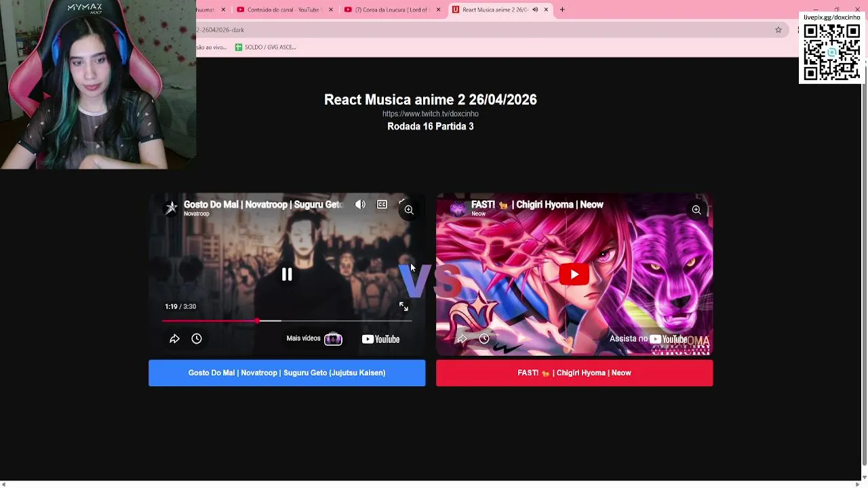Zoom the left video with magnifier icon
This screenshot has height=488, width=868.
(x=409, y=210)
